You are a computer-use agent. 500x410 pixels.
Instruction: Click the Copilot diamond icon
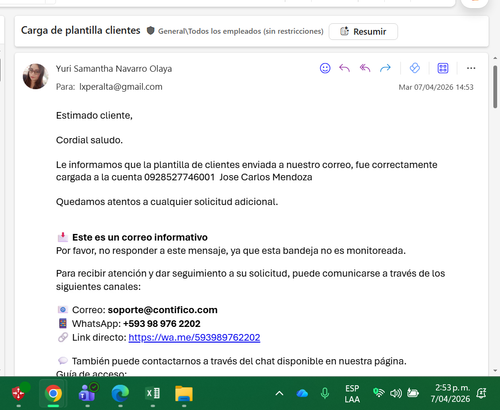pos(415,68)
